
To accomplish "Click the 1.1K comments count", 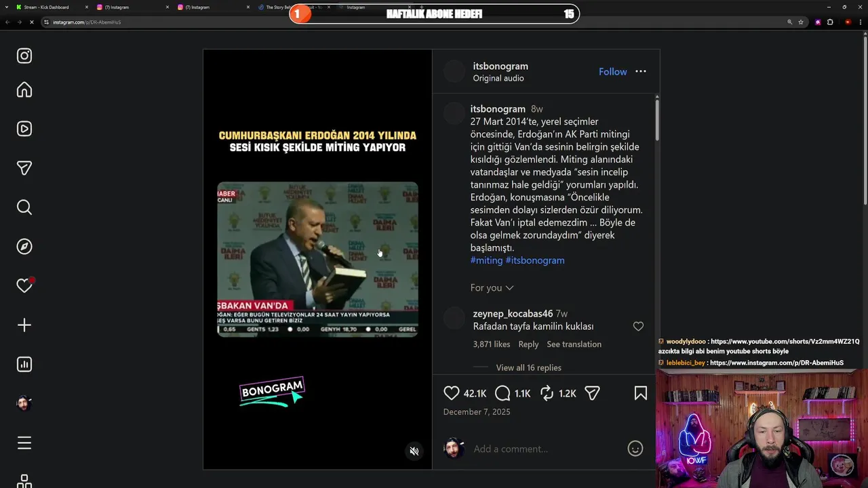I will (522, 394).
